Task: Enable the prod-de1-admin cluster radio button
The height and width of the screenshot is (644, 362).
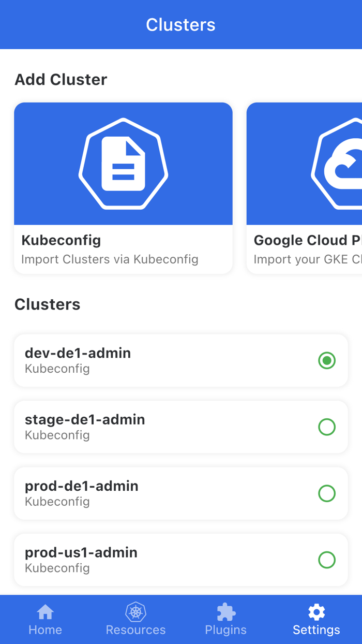Action: 327,493
